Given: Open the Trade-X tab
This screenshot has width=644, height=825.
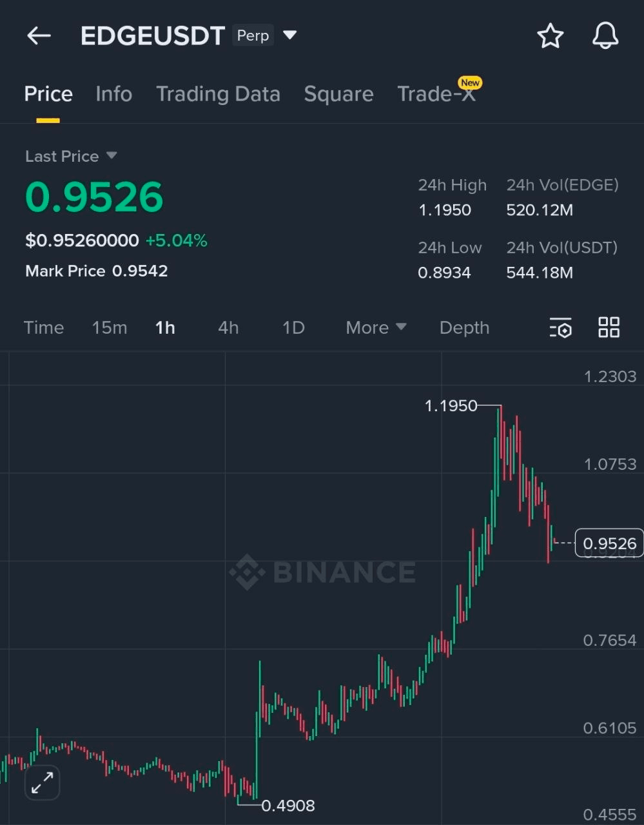Looking at the screenshot, I should (436, 94).
